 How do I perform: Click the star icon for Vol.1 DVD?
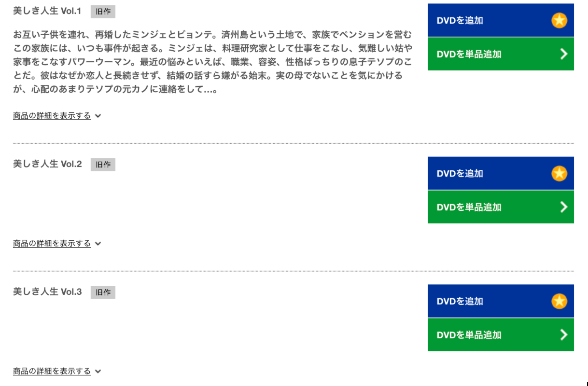pos(559,20)
